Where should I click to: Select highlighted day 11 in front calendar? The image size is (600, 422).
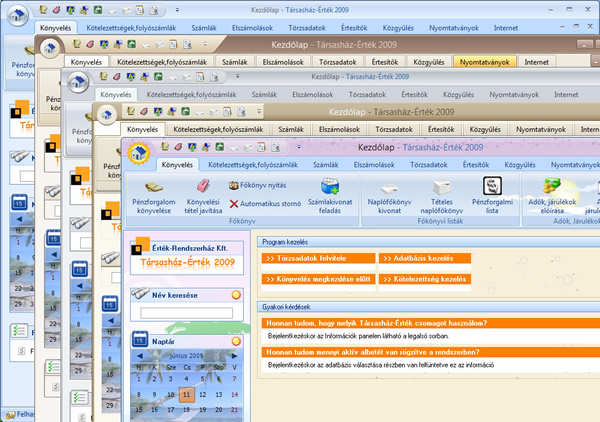pos(186,394)
